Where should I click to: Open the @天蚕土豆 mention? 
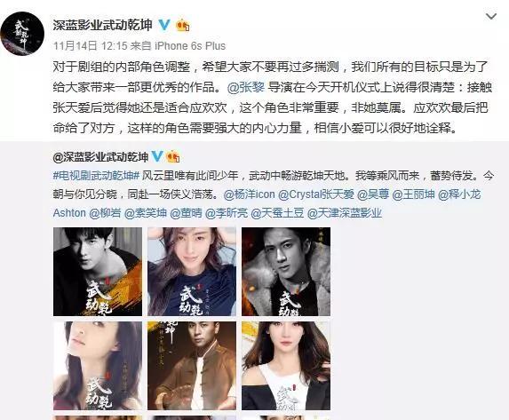(277, 213)
